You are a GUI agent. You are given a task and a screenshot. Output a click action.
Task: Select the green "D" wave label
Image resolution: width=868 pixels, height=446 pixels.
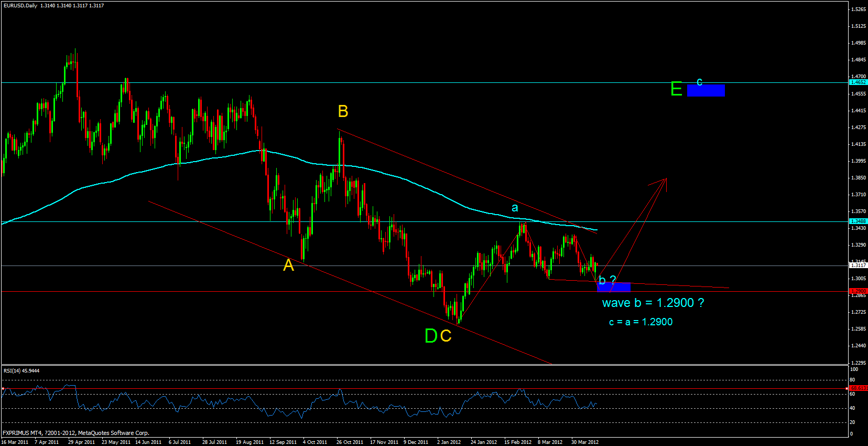[x=430, y=336]
